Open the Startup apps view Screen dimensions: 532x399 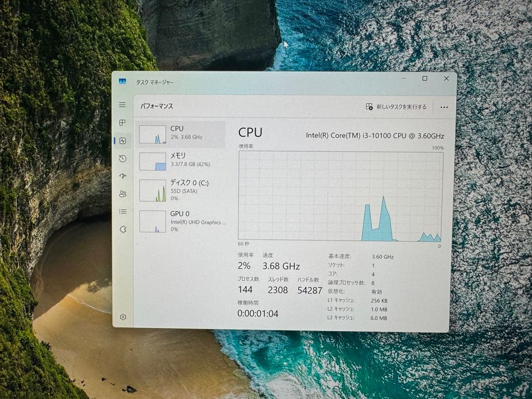122,176
